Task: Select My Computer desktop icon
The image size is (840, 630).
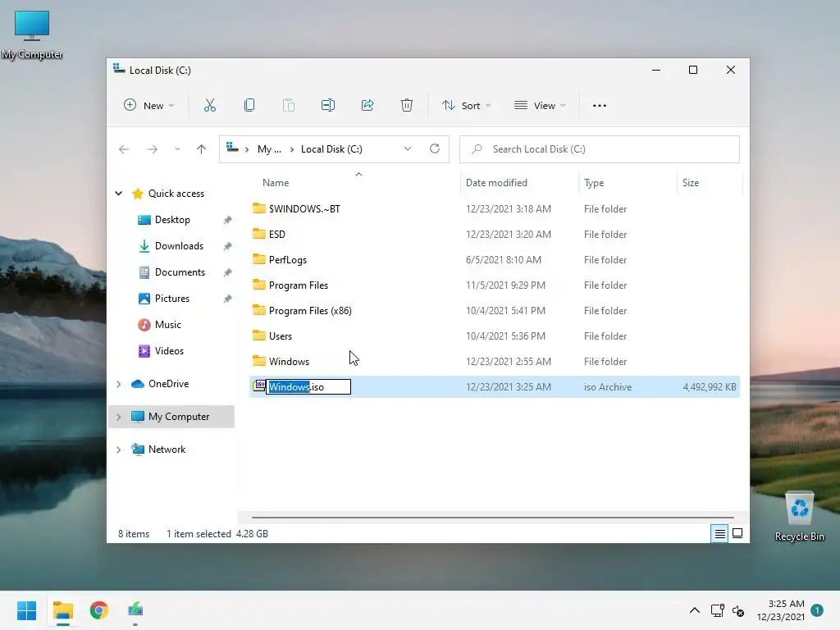Action: point(32,34)
